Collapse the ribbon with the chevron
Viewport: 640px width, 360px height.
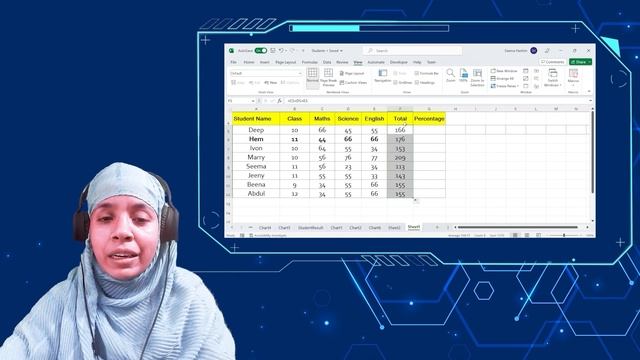click(589, 92)
